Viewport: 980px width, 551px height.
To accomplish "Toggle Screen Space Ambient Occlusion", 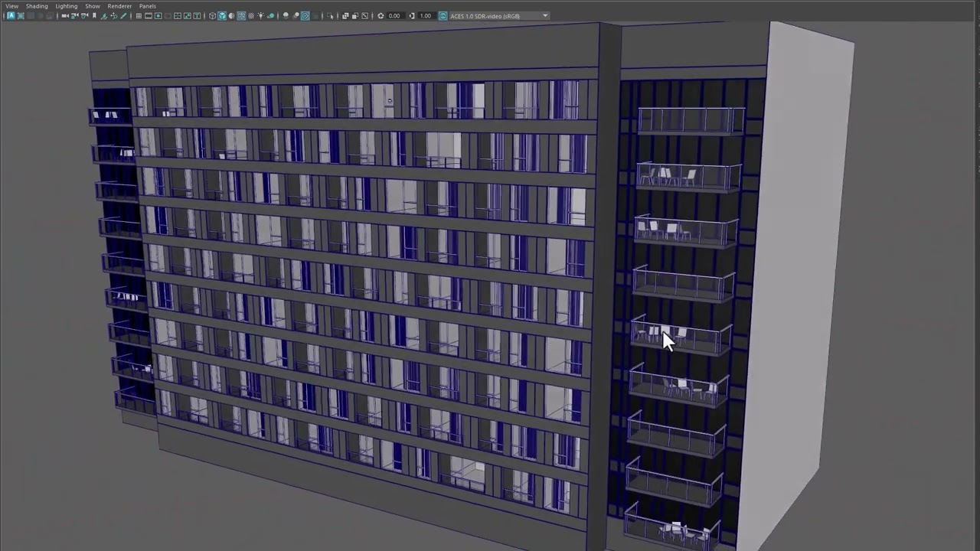I will pyautogui.click(x=286, y=15).
